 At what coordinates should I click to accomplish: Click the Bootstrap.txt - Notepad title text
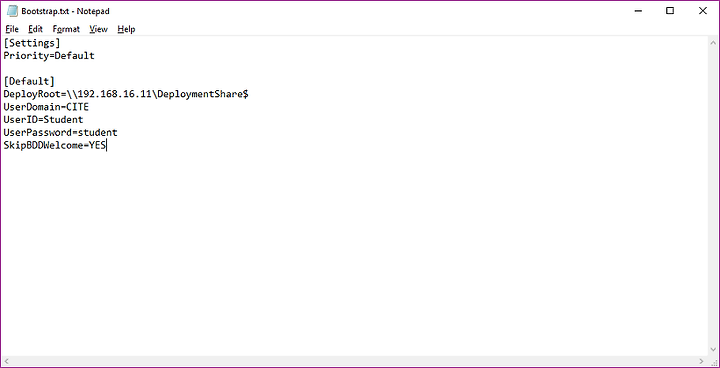point(66,11)
